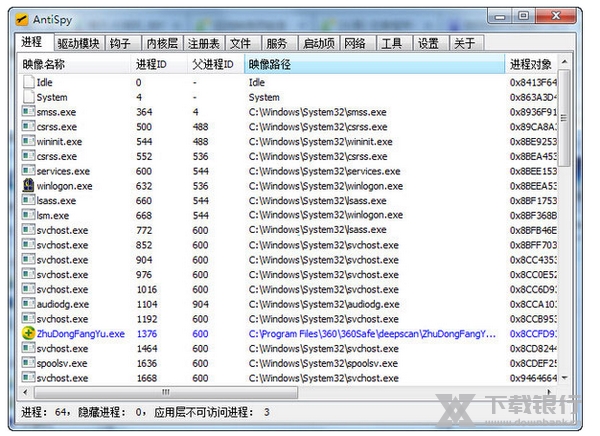
Task: Click icon of svchost.exe PID 904
Action: tap(28, 259)
